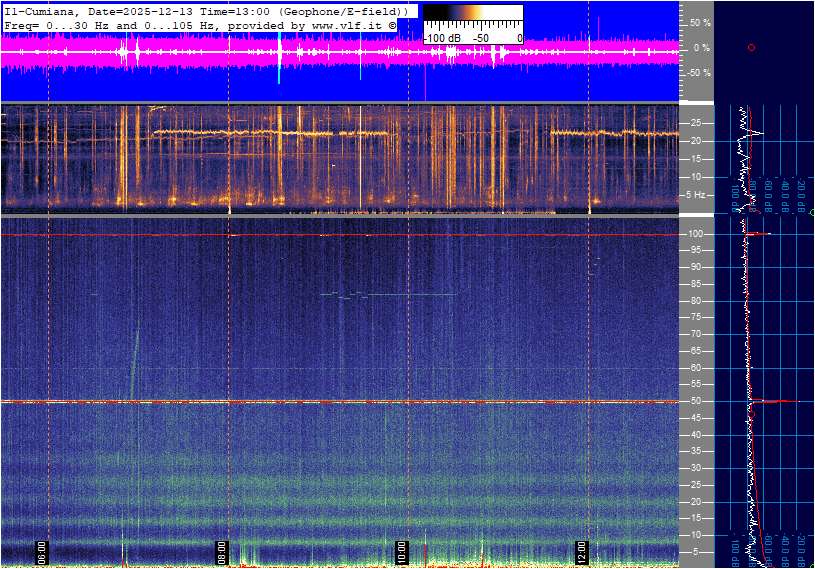
Task: Click the 100 Hz frequency axis label
Action: [x=696, y=234]
